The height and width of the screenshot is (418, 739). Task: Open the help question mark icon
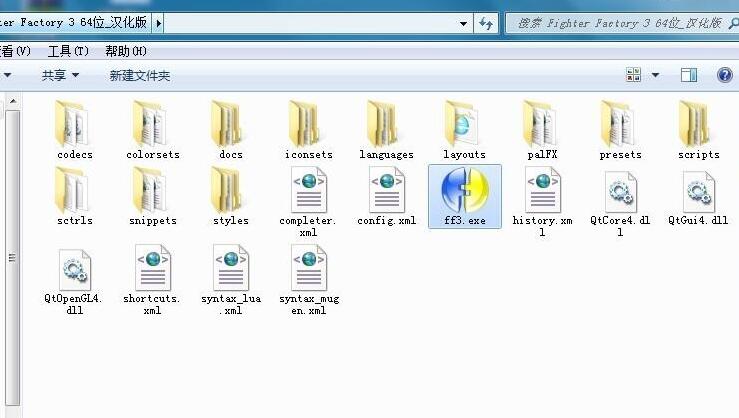point(724,75)
